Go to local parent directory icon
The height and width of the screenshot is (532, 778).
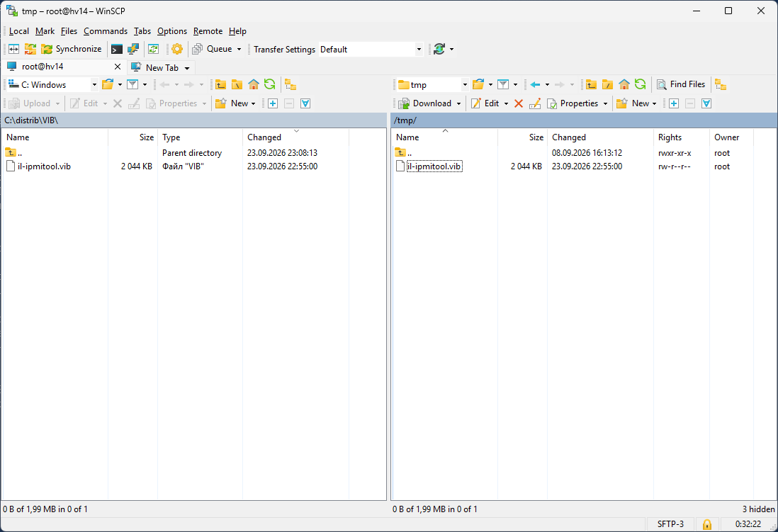pos(221,84)
